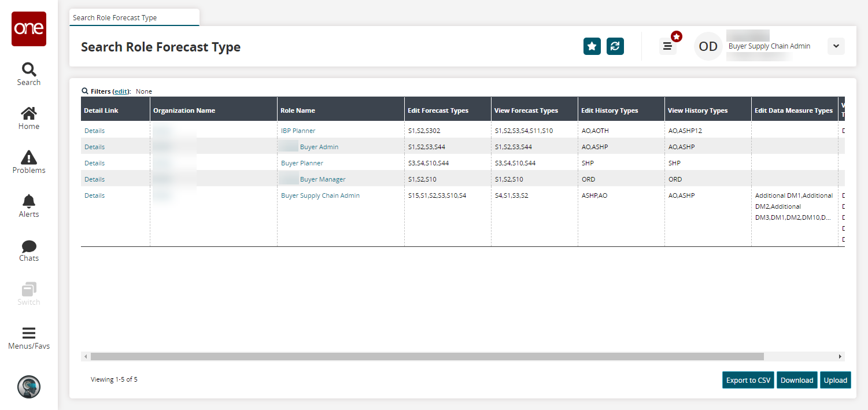Click the ONE logo icon
The image size is (868, 410).
pos(29,29)
